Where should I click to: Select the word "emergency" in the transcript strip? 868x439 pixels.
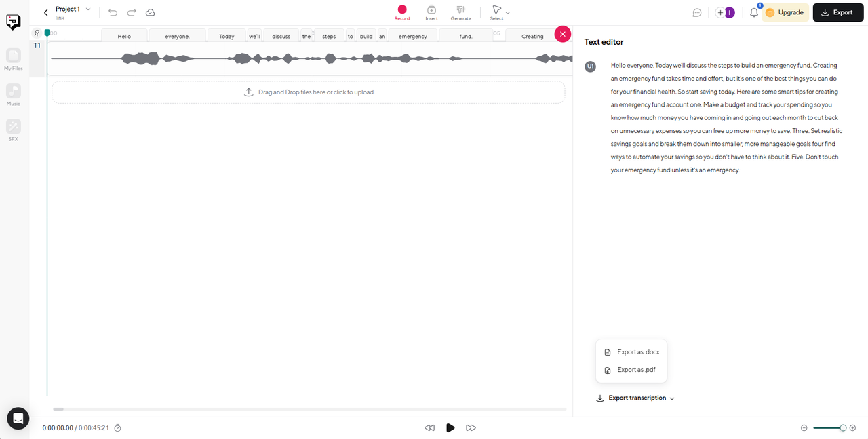tap(412, 36)
